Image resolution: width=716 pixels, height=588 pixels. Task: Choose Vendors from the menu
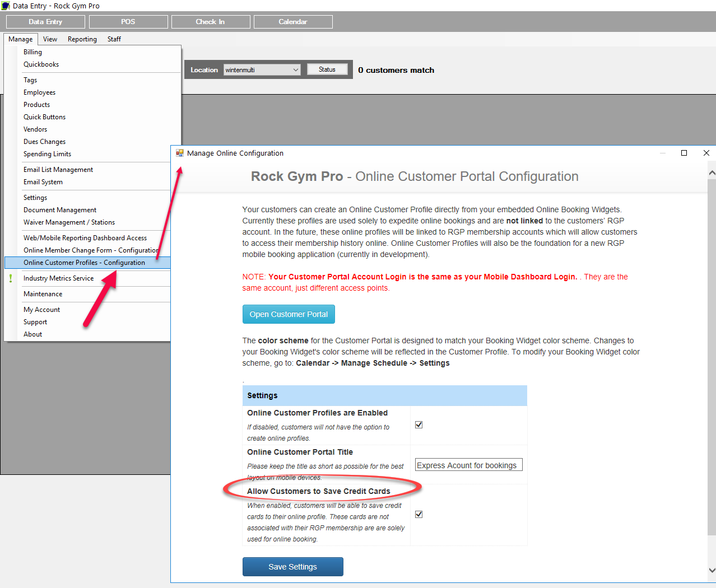click(x=92, y=129)
